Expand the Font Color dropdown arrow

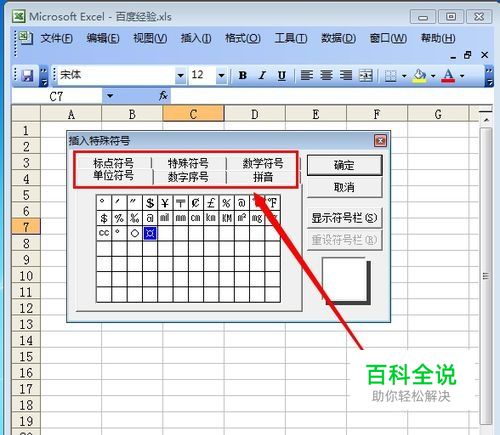(x=462, y=76)
